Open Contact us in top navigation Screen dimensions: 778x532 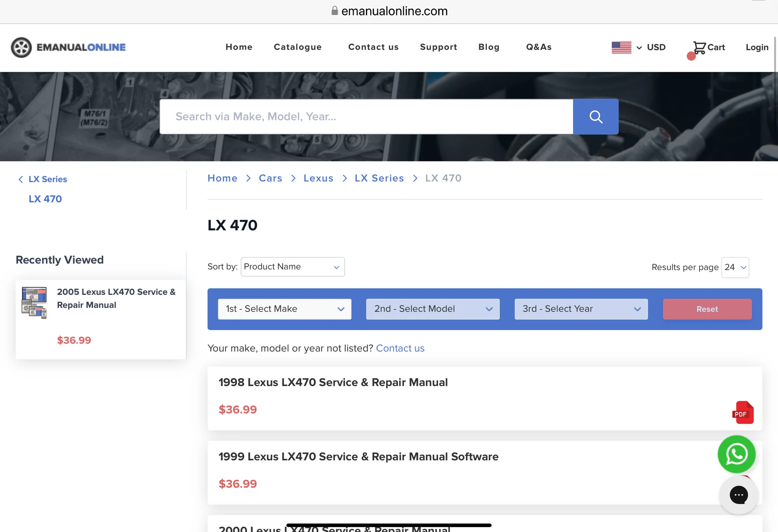(x=373, y=47)
